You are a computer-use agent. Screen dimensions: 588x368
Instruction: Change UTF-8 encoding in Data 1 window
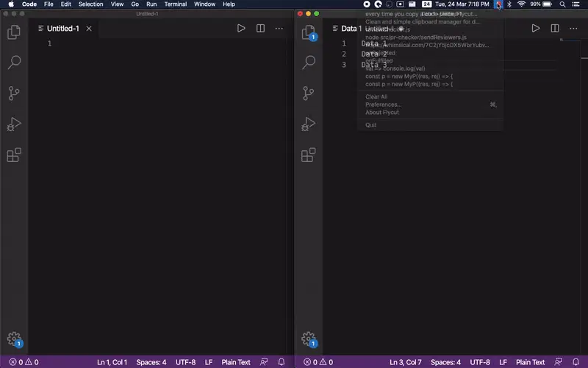click(480, 362)
